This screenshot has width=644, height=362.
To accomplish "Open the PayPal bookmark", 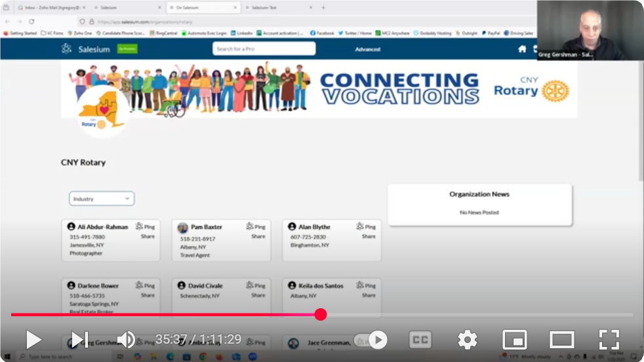I will [x=491, y=33].
